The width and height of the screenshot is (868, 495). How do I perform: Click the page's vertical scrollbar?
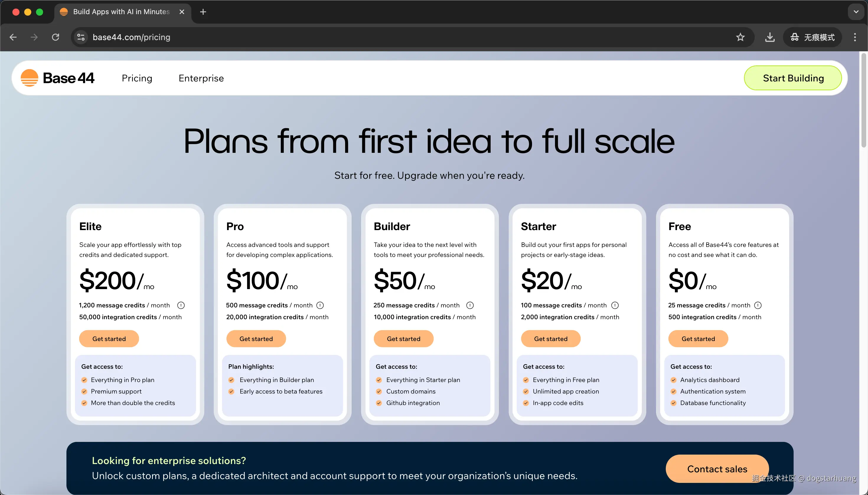[863, 102]
